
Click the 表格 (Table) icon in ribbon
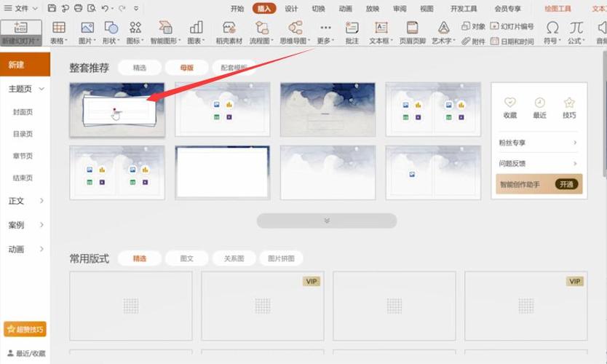point(58,28)
